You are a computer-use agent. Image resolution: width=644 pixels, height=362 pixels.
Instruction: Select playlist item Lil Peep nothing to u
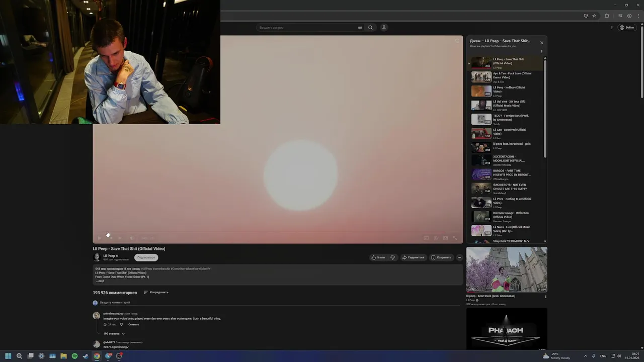(x=505, y=203)
